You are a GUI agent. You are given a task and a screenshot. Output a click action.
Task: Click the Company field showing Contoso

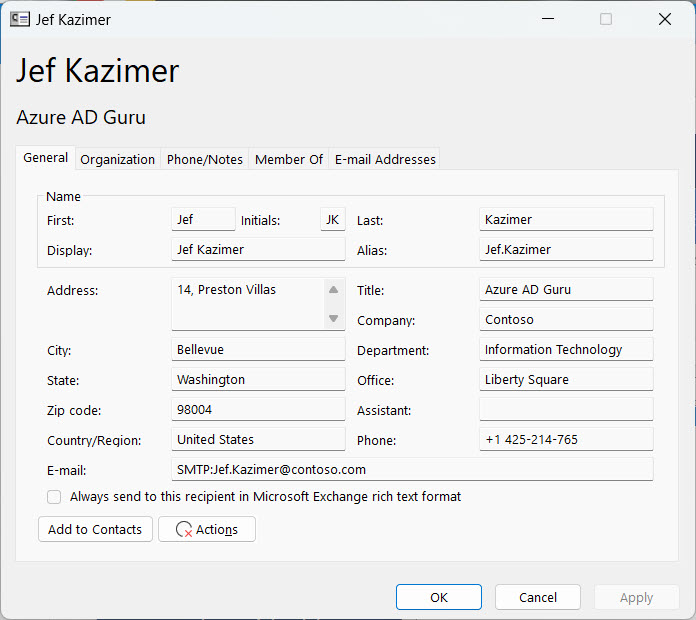pyautogui.click(x=566, y=320)
